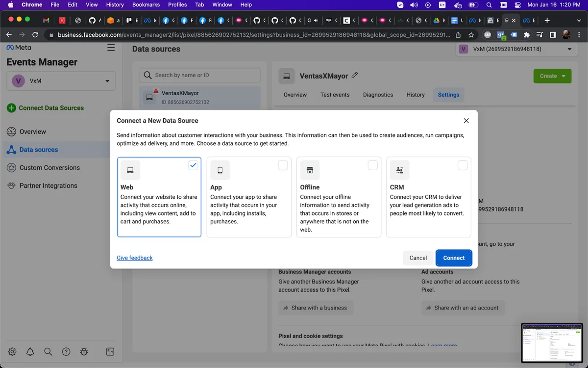Edit VentasXMayor name with pencil icon
The image size is (588, 368).
tap(355, 76)
